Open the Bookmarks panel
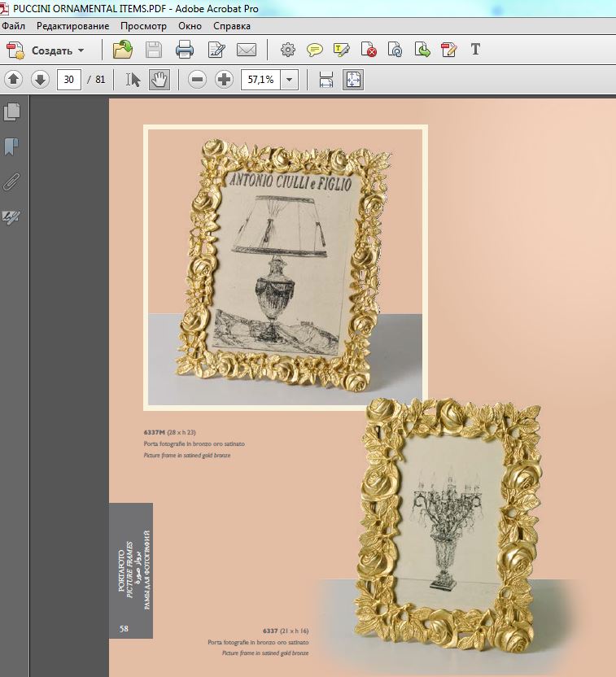 [x=11, y=146]
